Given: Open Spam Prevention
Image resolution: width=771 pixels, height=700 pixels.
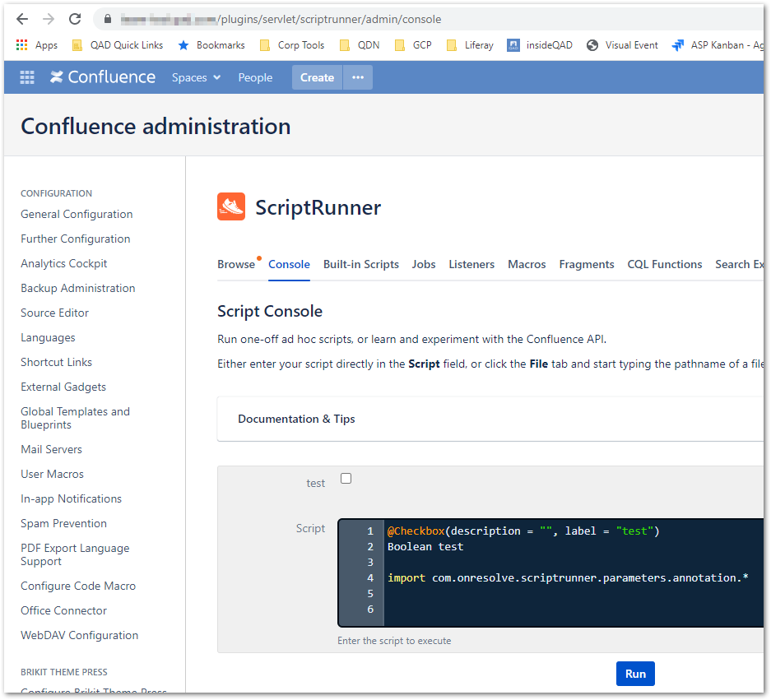Looking at the screenshot, I should pos(63,523).
